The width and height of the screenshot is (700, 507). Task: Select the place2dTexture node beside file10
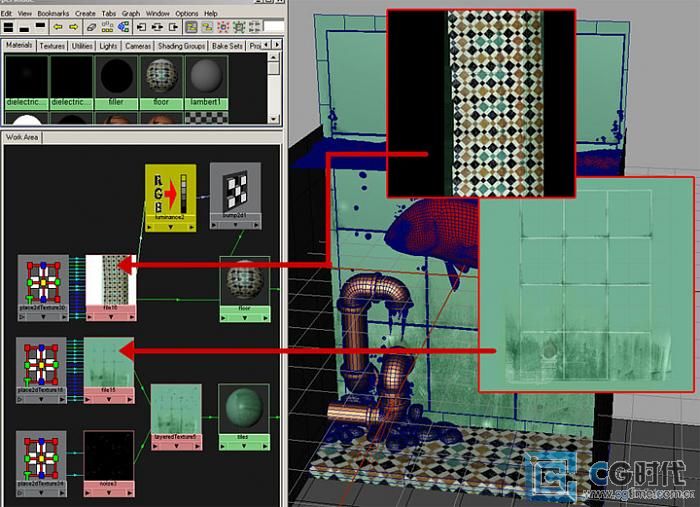43,288
